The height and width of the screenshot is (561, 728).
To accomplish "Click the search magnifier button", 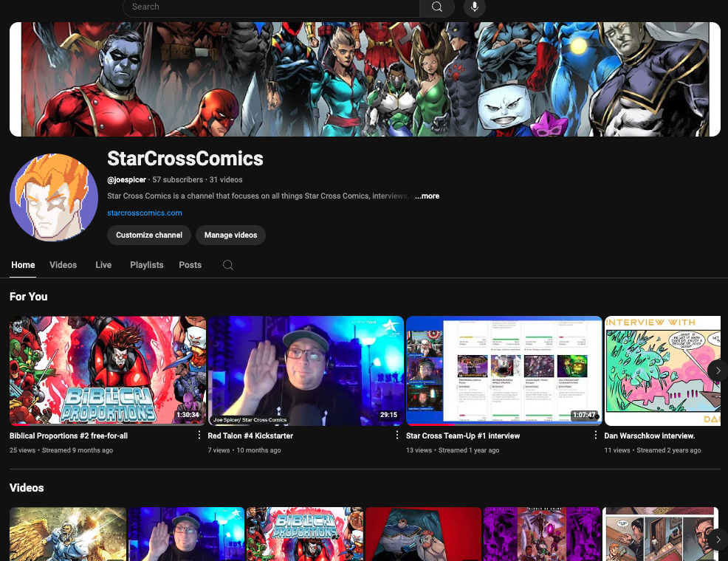I will coord(437,7).
